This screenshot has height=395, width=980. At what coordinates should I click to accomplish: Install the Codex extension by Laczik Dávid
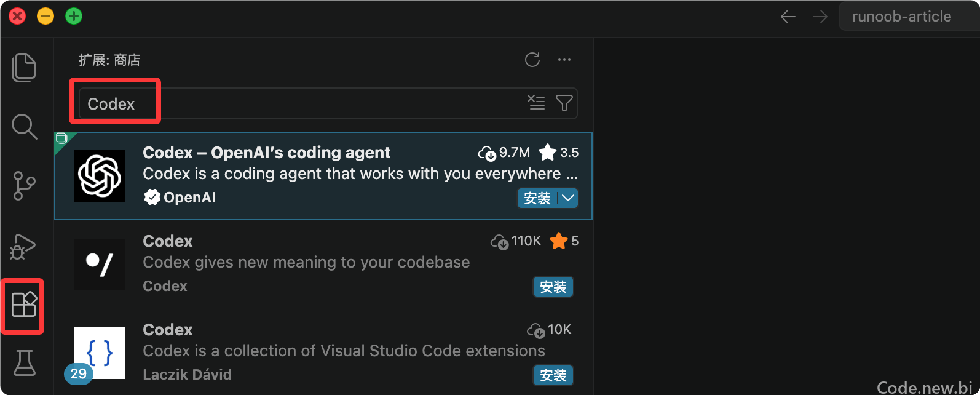[x=553, y=375]
